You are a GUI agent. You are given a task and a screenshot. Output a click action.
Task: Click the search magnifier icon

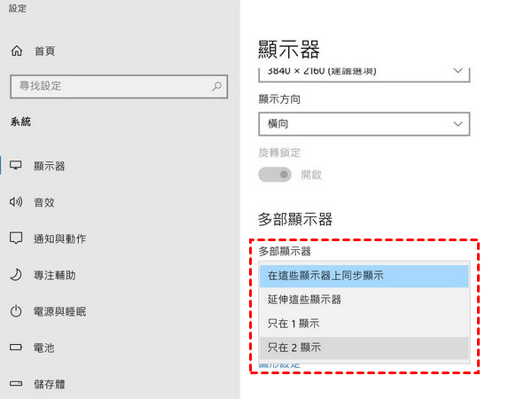(x=216, y=87)
